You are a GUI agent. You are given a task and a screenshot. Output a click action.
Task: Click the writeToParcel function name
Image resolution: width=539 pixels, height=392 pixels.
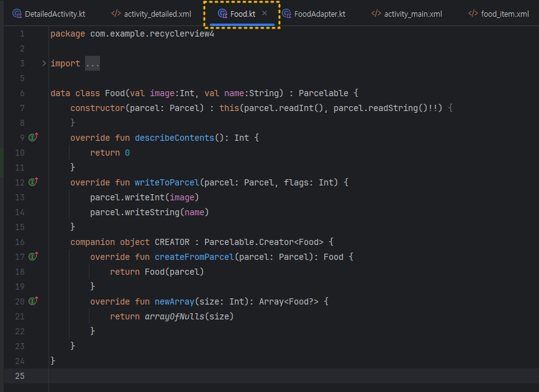coord(167,182)
